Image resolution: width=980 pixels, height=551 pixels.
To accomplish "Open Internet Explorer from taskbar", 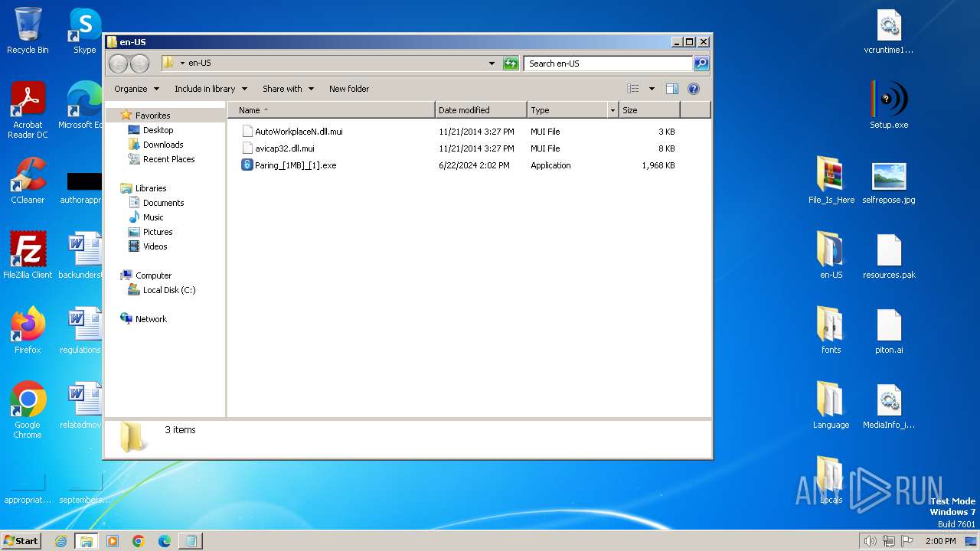I will [61, 541].
